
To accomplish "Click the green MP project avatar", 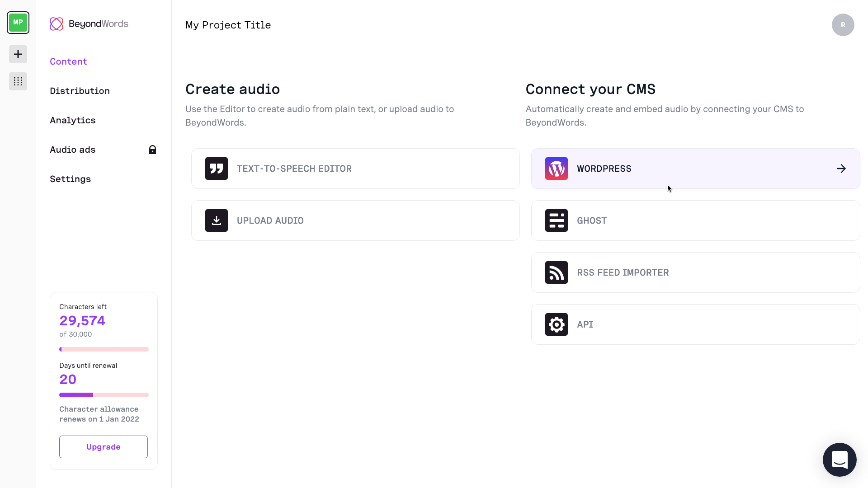I will tap(18, 23).
